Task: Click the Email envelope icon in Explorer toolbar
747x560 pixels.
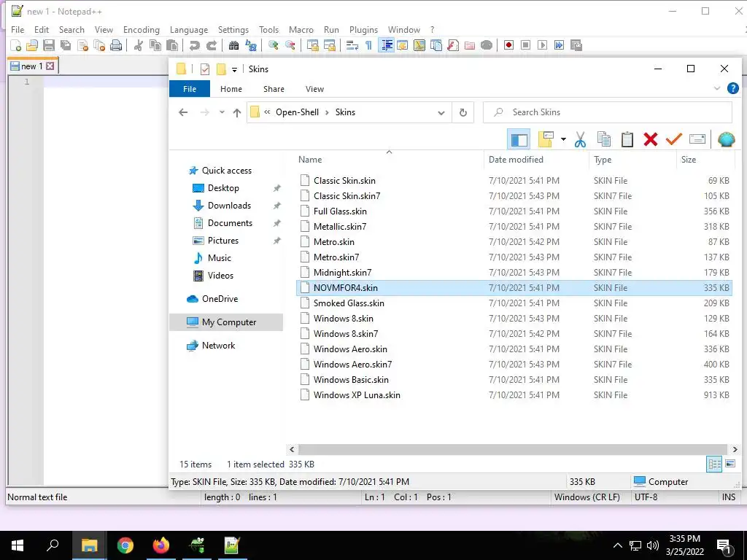Action: tap(697, 139)
